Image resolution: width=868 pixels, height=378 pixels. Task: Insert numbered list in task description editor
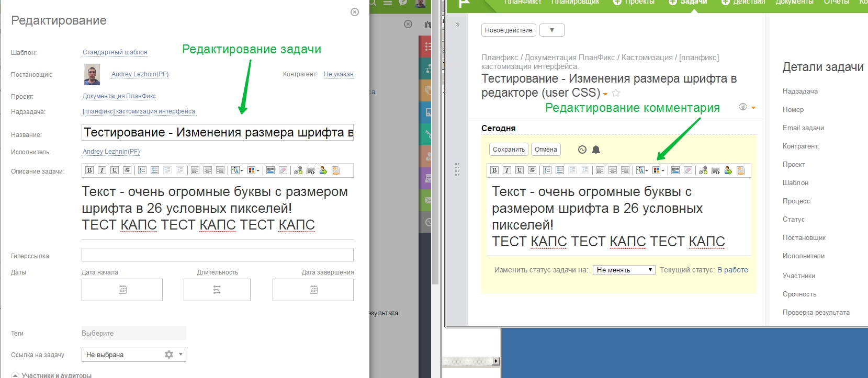[142, 170]
